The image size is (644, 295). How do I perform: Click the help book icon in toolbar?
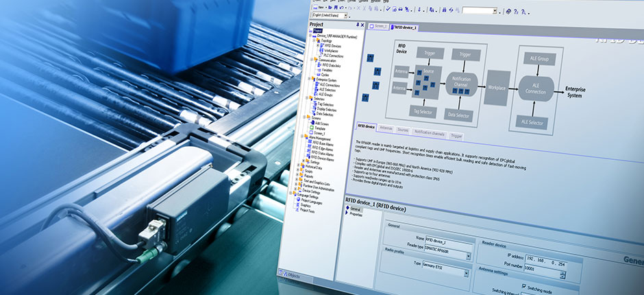508,12
